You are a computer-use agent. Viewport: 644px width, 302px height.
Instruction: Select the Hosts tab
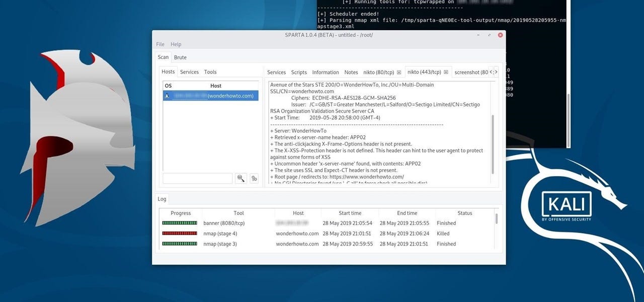click(168, 72)
